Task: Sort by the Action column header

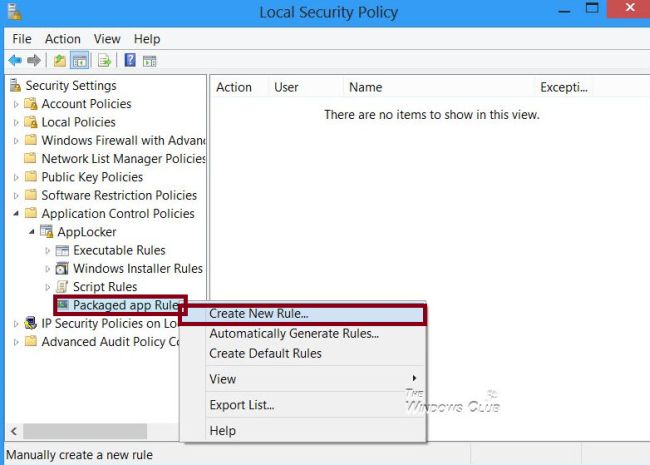Action: pyautogui.click(x=239, y=87)
